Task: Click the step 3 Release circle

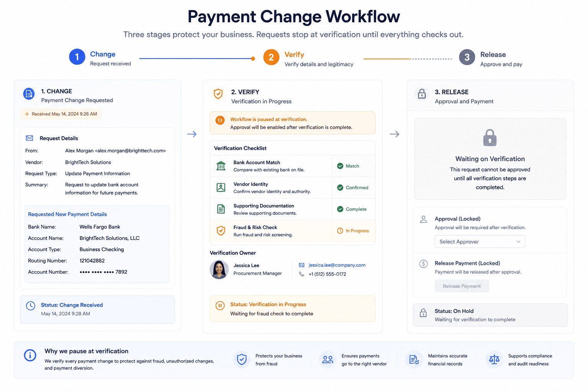Action: 467,57
